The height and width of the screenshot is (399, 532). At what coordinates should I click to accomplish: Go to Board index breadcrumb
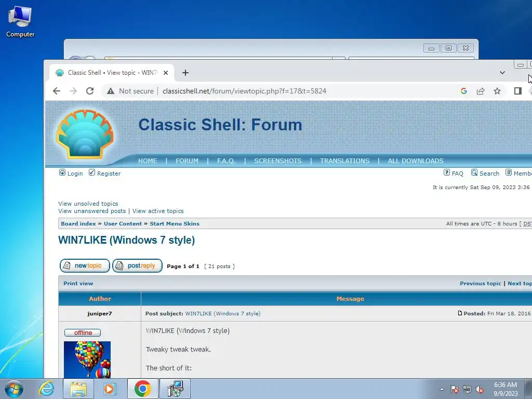tap(78, 223)
